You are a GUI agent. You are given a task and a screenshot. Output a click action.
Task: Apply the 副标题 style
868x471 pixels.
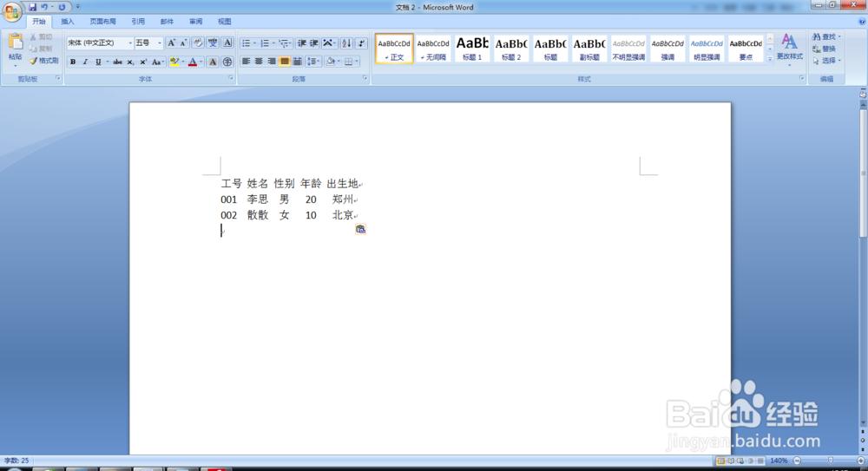click(x=589, y=49)
